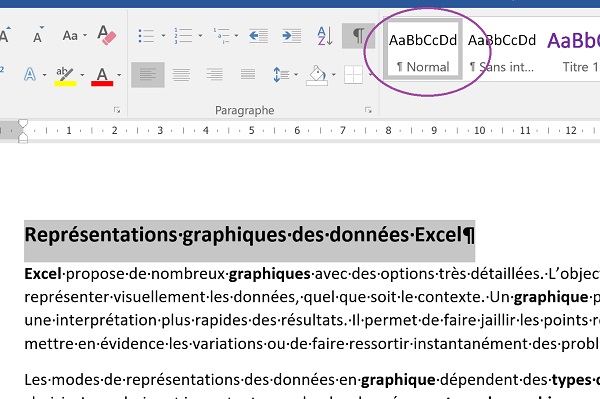
Task: Align text left
Action: [148, 75]
